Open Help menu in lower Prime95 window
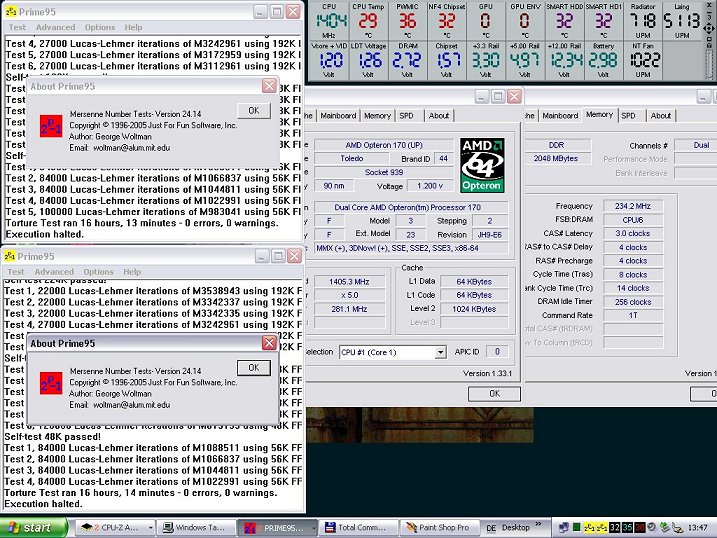Viewport: 717px width, 538px height. (132, 272)
